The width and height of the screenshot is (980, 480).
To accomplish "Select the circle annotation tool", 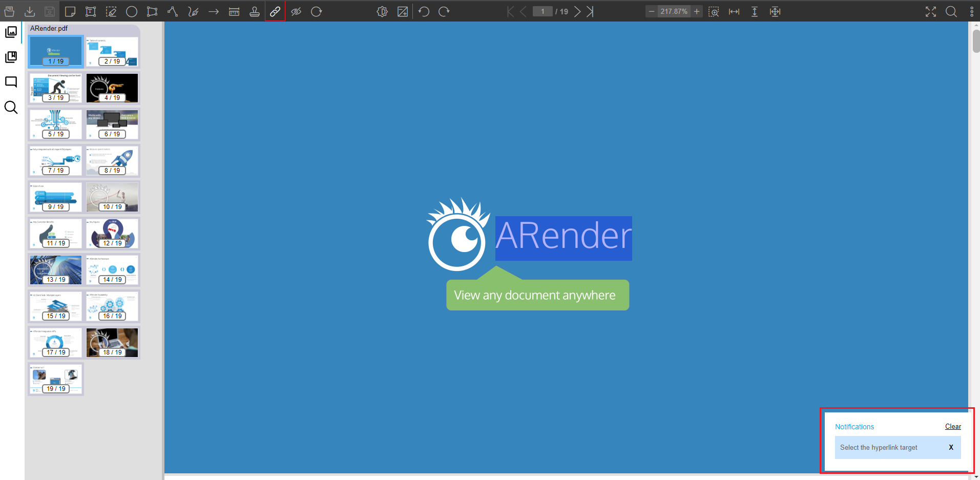I will click(x=132, y=11).
